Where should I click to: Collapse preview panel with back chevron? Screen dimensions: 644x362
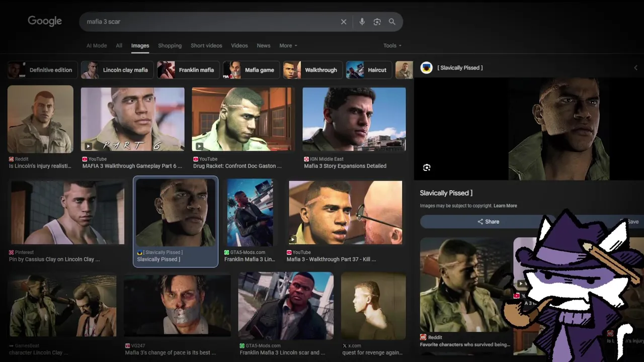click(x=635, y=68)
